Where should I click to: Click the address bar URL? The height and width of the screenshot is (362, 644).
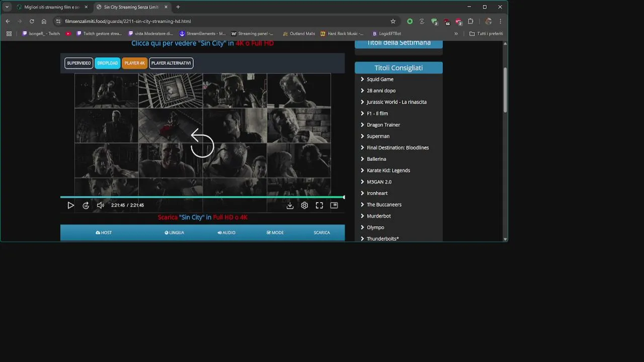[128, 21]
